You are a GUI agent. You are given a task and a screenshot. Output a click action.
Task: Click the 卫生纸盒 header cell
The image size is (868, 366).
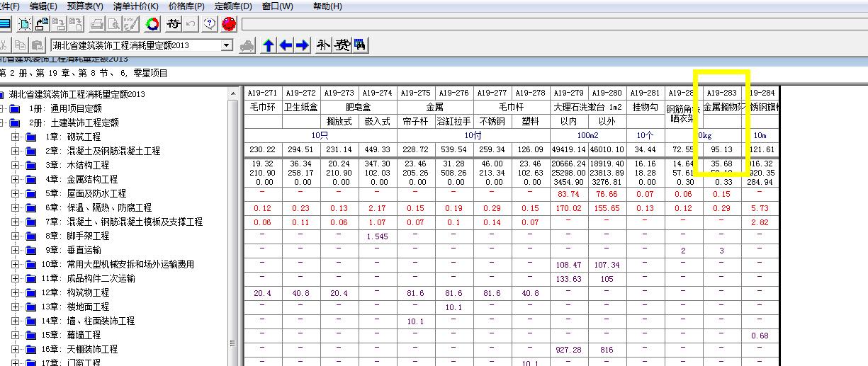(x=300, y=108)
